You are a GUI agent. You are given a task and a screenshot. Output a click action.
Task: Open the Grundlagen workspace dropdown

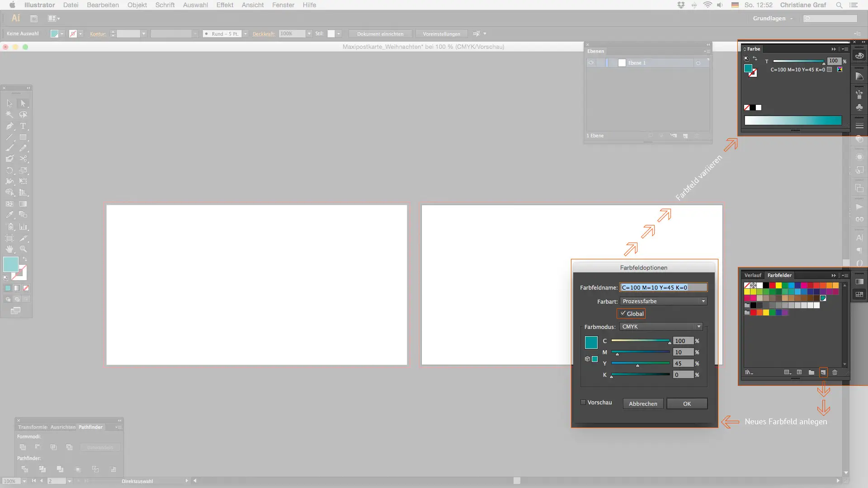click(x=773, y=19)
